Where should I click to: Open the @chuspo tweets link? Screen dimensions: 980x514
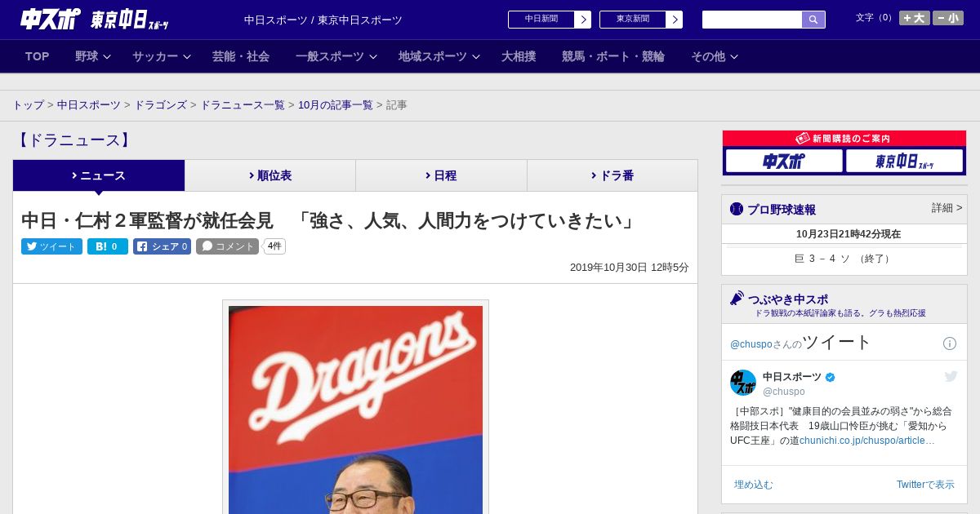751,344
